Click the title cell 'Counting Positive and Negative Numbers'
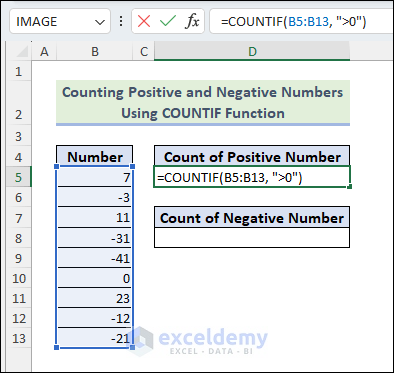This screenshot has width=394, height=373. (203, 102)
